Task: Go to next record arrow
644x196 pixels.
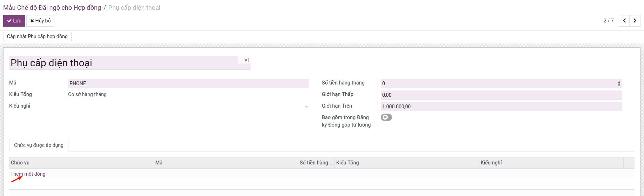Action: coord(635,21)
